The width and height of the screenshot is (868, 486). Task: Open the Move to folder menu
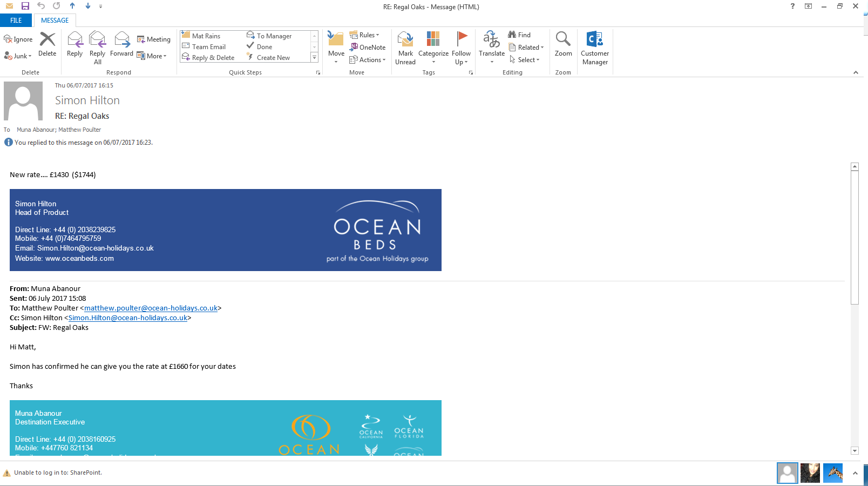tap(336, 48)
